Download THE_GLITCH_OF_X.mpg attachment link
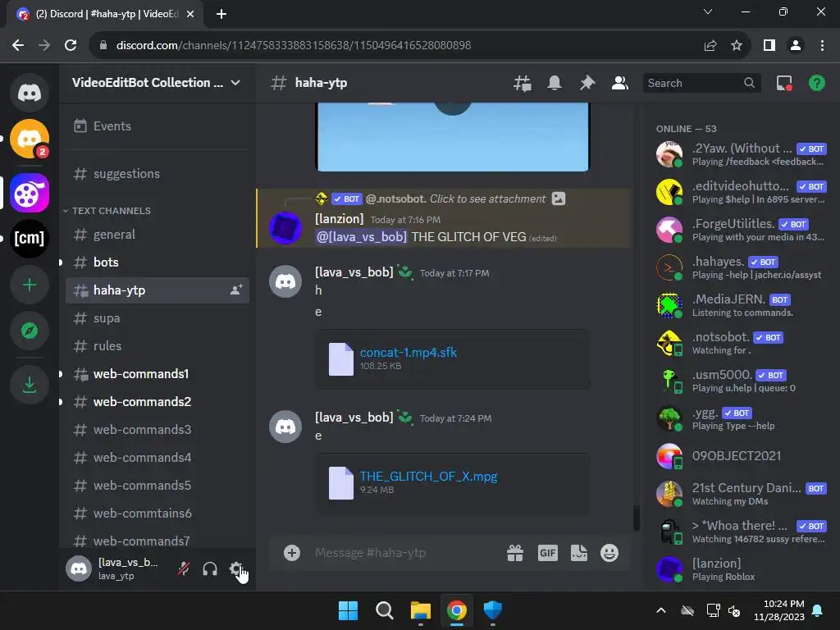This screenshot has height=630, width=840. [428, 477]
